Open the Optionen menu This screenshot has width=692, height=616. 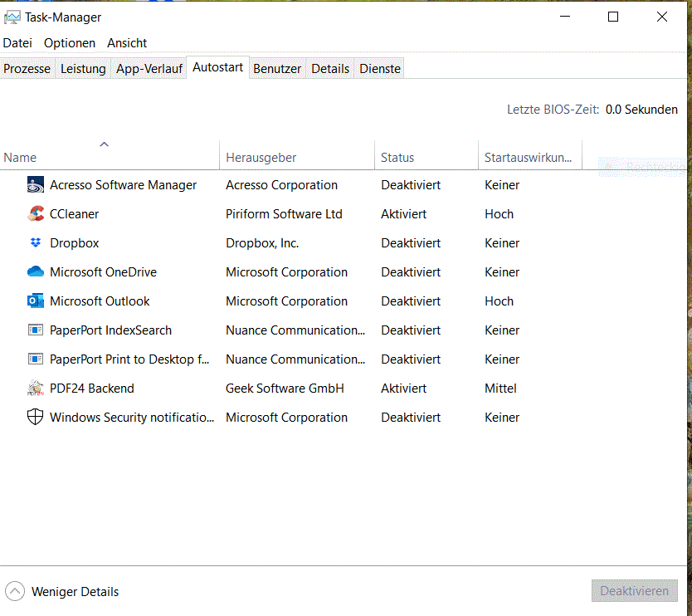click(x=70, y=43)
